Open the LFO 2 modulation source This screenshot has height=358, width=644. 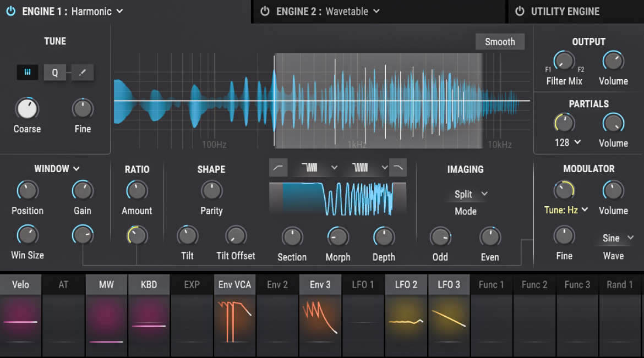(406, 284)
